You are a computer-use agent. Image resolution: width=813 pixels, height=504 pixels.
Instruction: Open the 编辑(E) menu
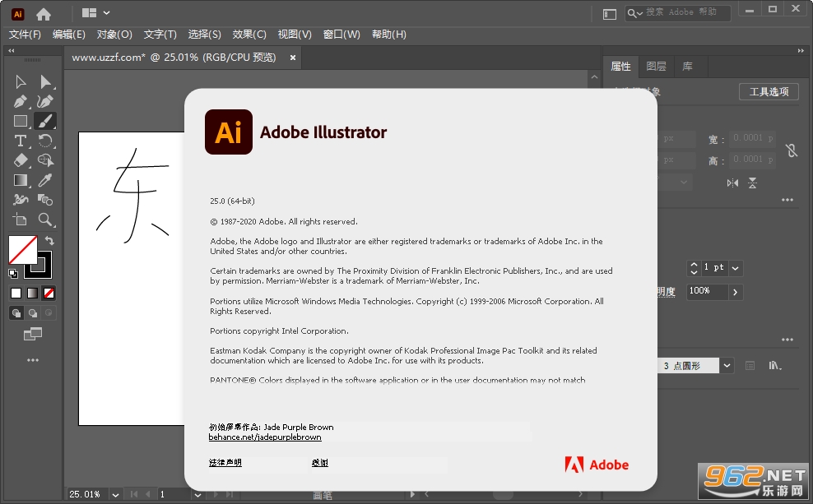[x=69, y=35]
